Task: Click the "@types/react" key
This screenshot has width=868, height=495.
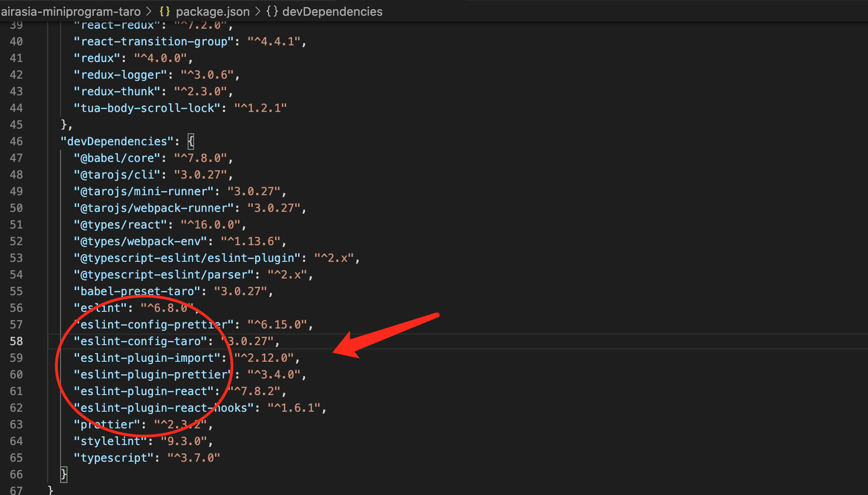Action: [x=120, y=225]
